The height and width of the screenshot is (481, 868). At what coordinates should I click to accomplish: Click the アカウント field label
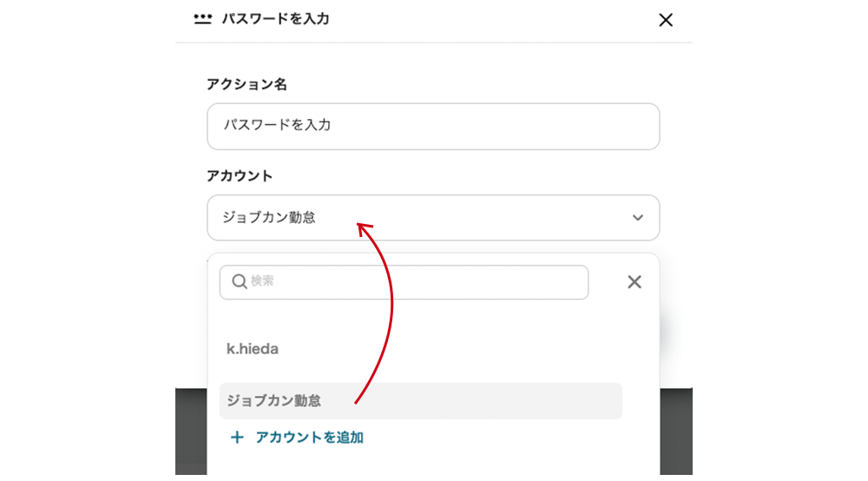point(240,175)
